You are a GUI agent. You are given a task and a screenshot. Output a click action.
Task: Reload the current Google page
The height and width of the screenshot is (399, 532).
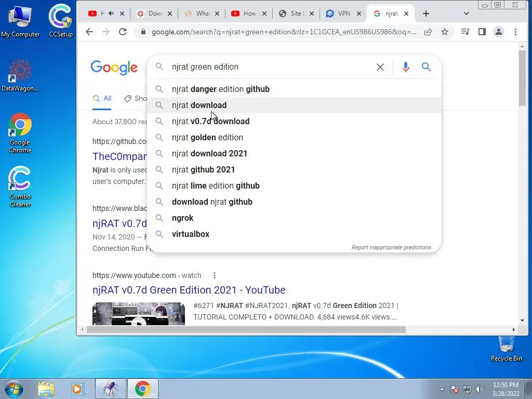tap(123, 32)
